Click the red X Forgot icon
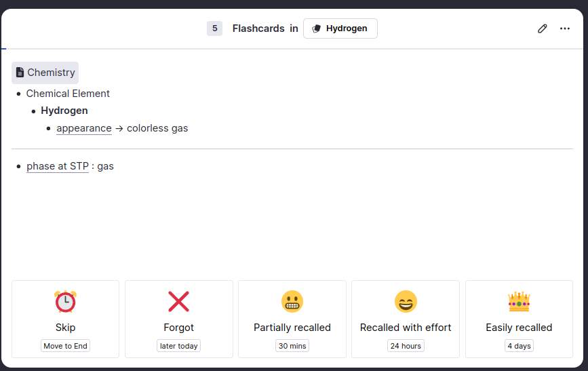 coord(178,301)
